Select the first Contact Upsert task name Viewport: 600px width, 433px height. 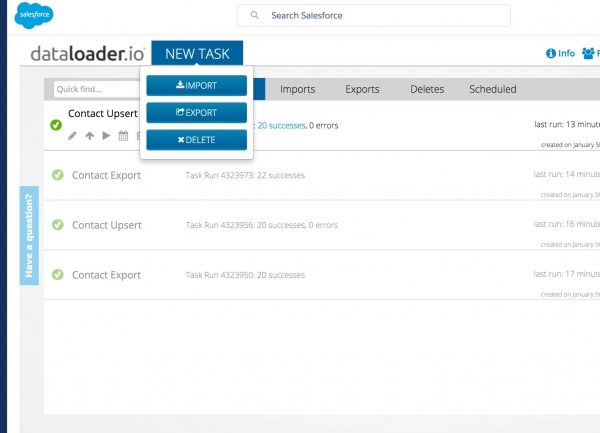[x=103, y=114]
